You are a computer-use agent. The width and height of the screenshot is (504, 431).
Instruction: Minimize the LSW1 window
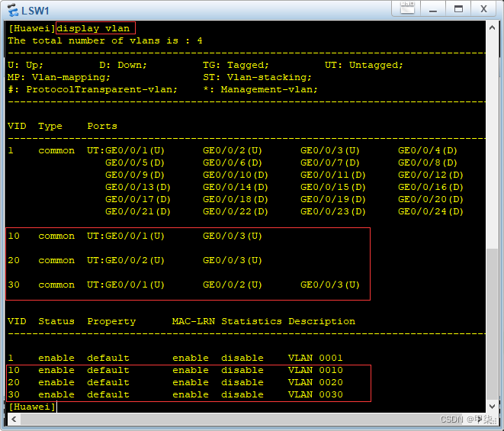433,8
